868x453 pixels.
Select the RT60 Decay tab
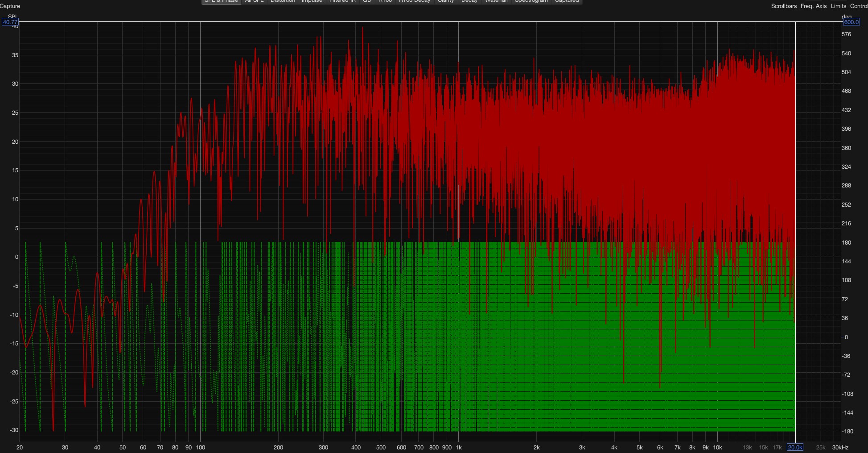[x=415, y=1]
